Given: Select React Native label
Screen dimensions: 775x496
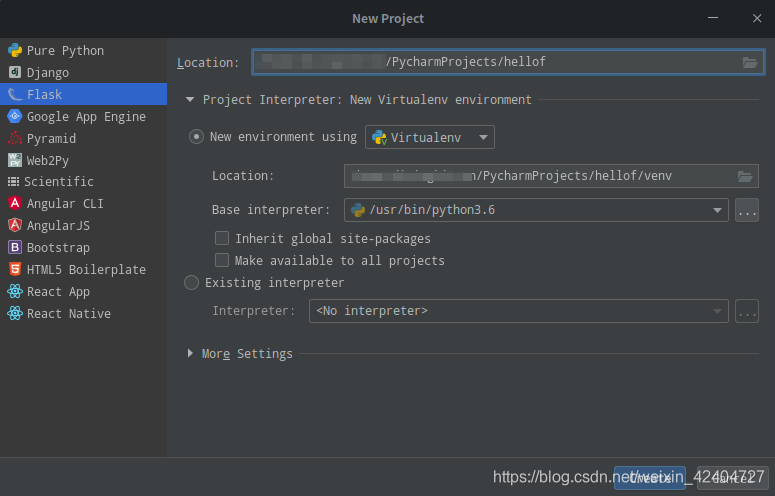Looking at the screenshot, I should (69, 313).
